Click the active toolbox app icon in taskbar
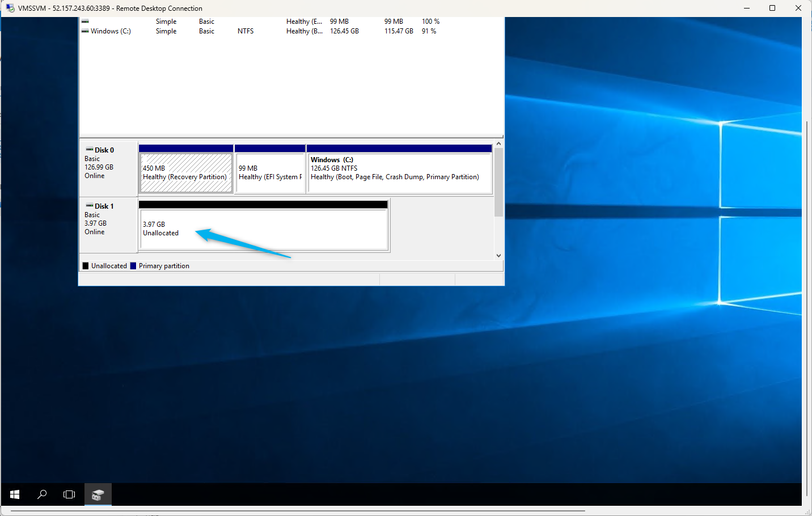Viewport: 812px width, 516px height. pos(98,494)
